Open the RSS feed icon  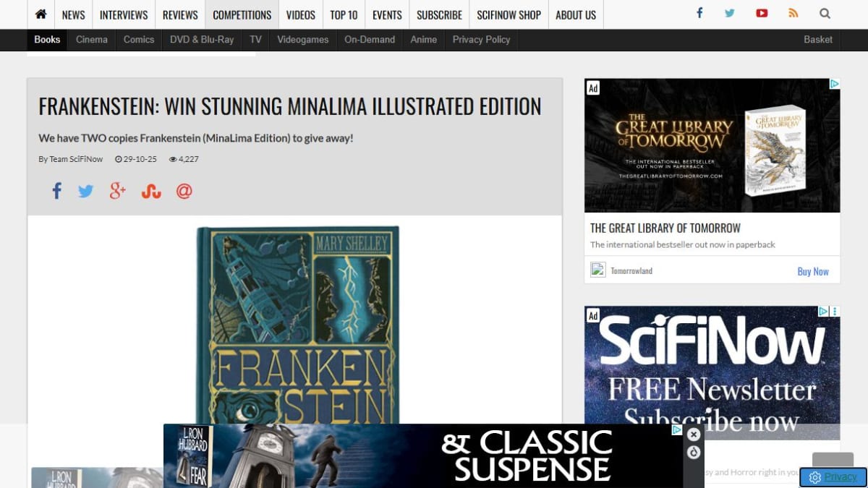pyautogui.click(x=793, y=13)
